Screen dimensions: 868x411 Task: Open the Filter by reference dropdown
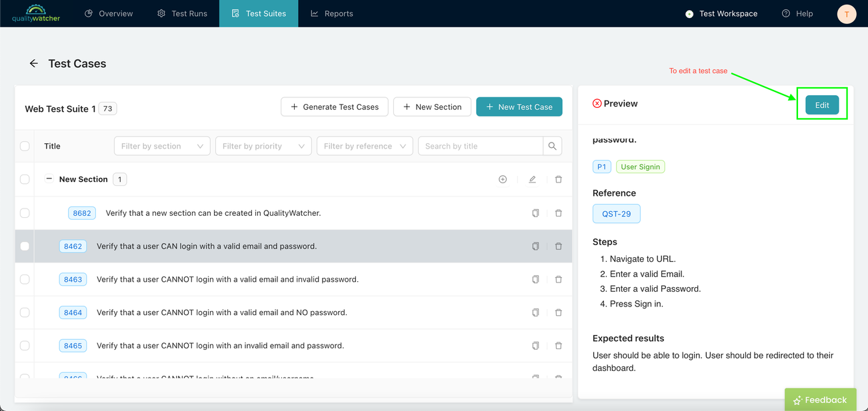[365, 146]
